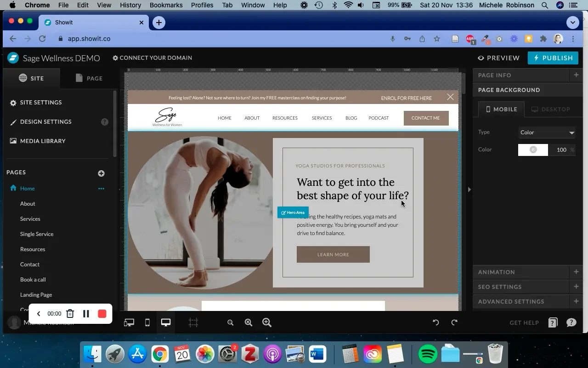Open Spotify from the Dock

coord(428,354)
